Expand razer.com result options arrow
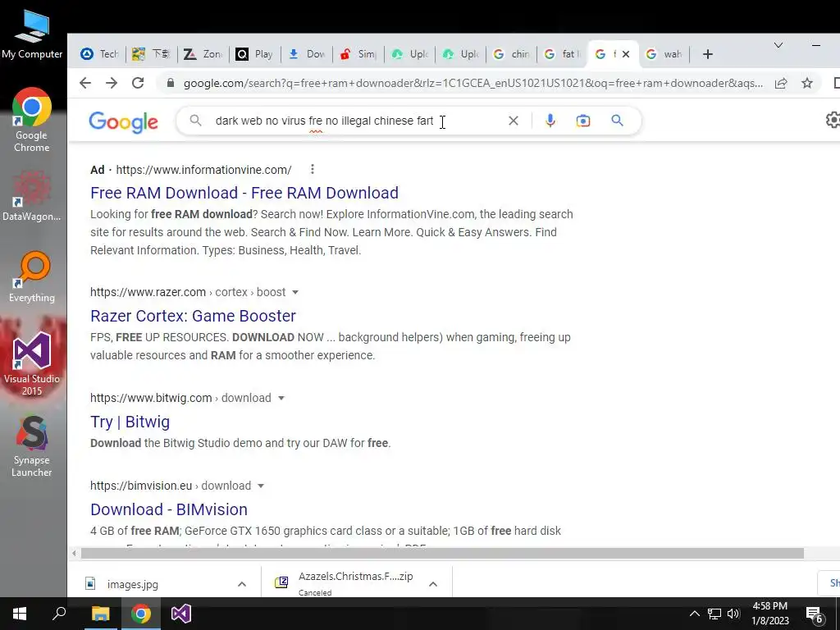 pos(295,293)
